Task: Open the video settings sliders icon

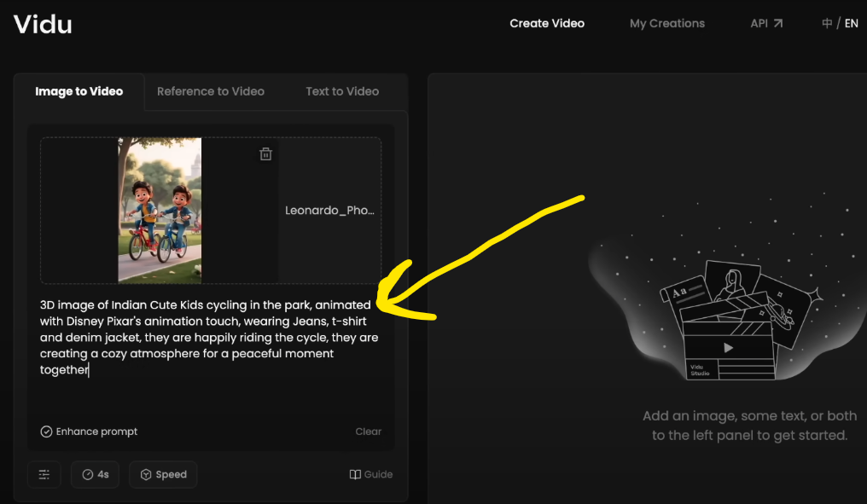Action: tap(44, 474)
